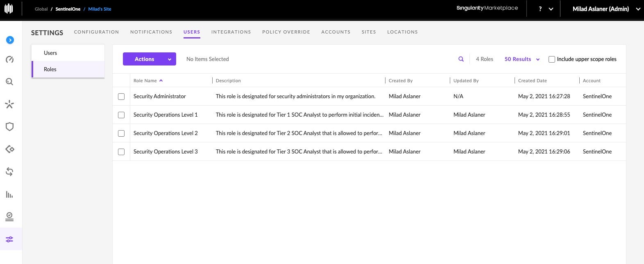Click the SentinelOne logo icon
644x264 pixels.
pos(9,9)
